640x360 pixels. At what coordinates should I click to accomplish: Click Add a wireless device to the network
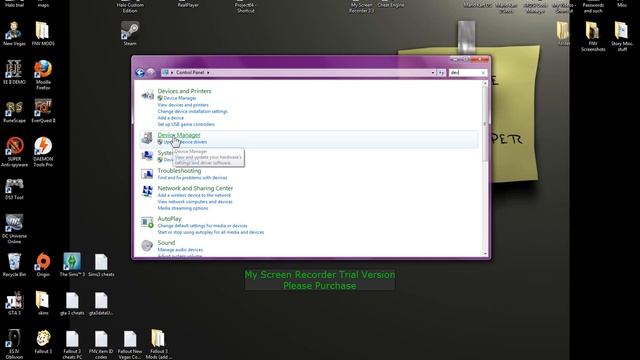[x=194, y=196]
